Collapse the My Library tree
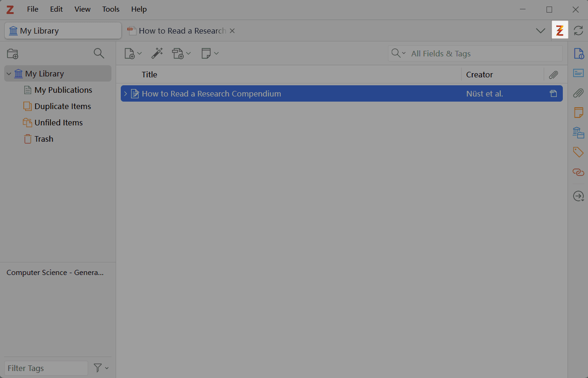 [9, 74]
